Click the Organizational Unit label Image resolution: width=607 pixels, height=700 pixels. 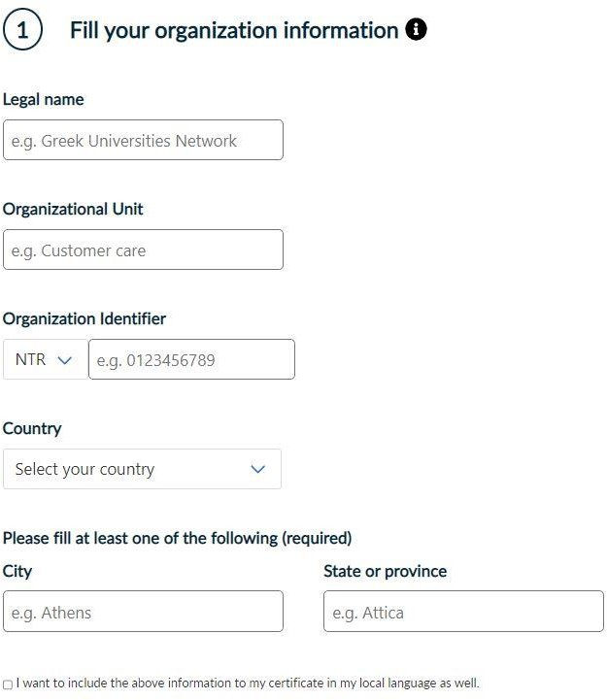tap(74, 209)
